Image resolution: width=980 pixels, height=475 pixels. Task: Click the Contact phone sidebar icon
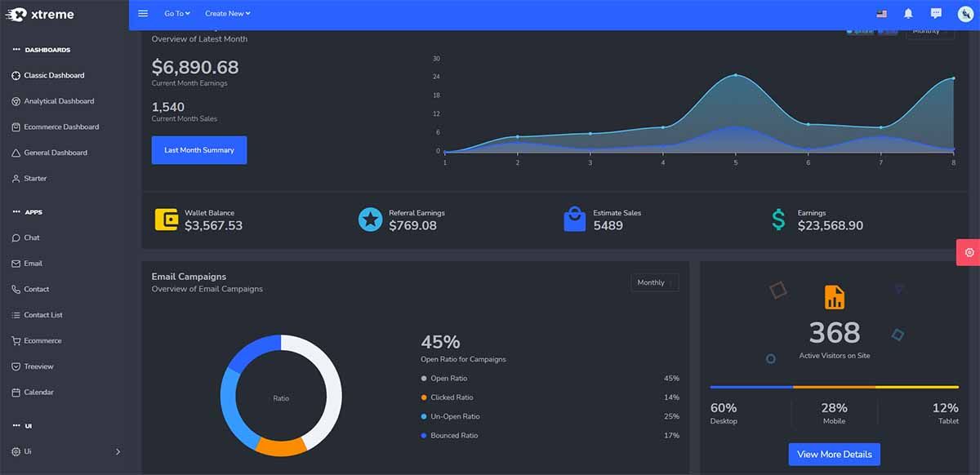point(16,290)
